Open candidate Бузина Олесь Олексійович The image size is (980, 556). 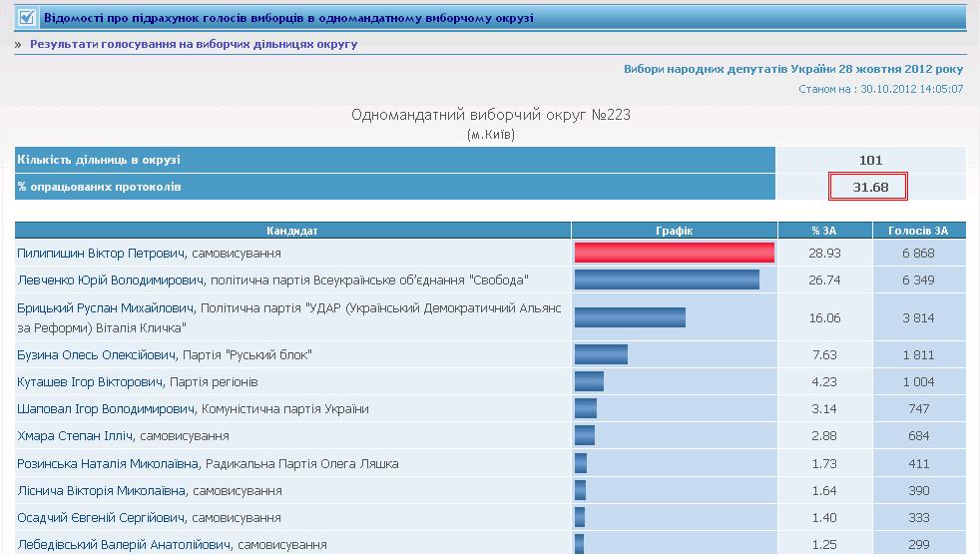(x=97, y=355)
